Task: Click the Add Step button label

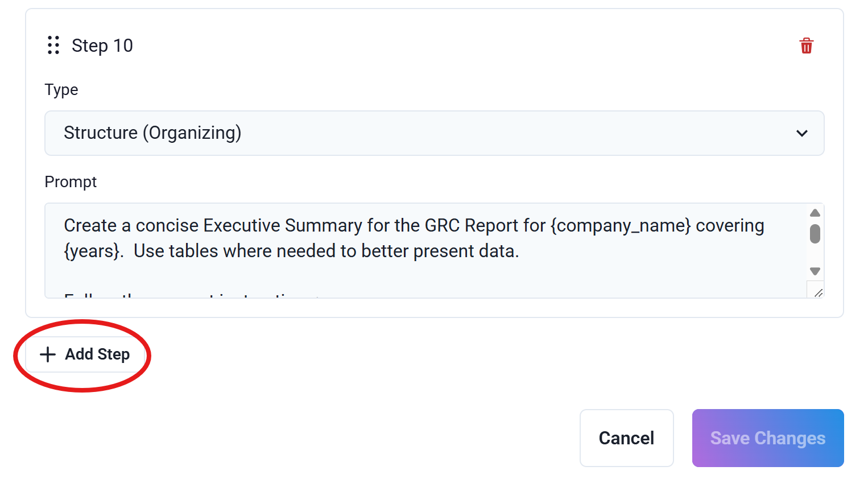Action: tap(97, 354)
